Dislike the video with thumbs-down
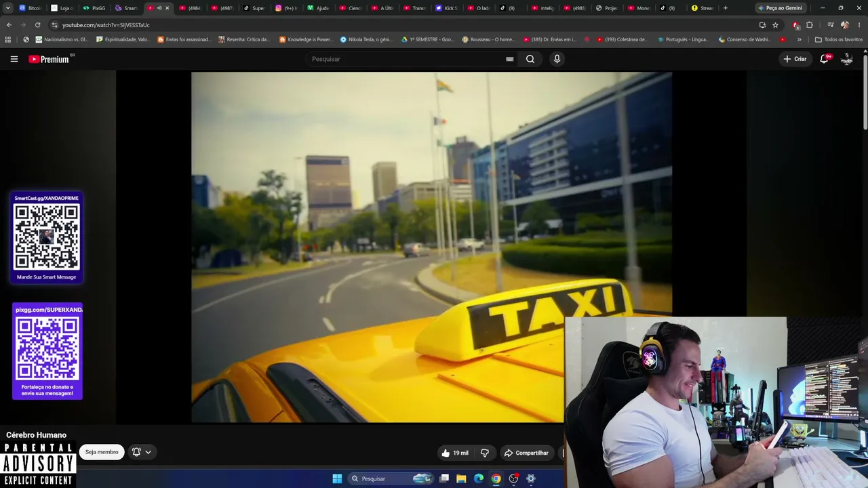868x488 pixels. pos(485,453)
